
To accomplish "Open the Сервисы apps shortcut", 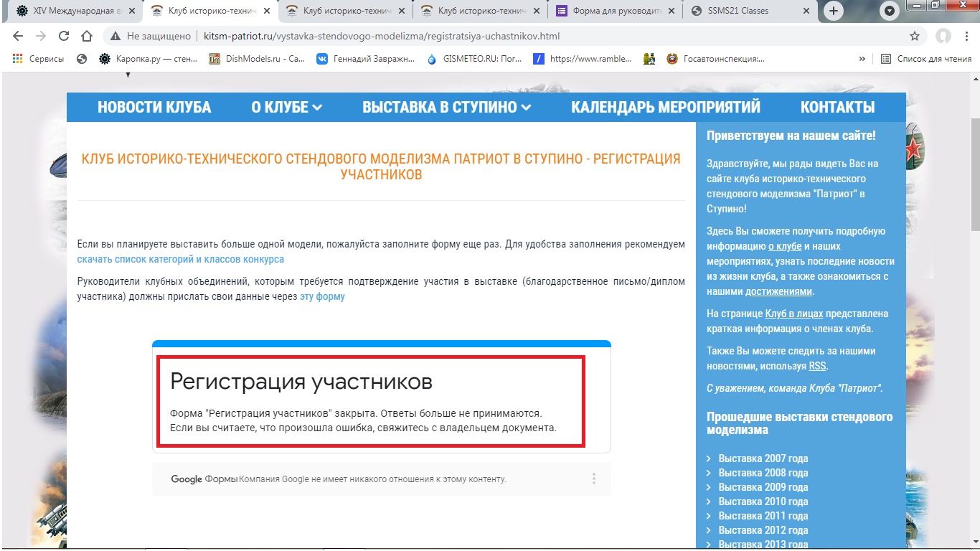I will (38, 59).
